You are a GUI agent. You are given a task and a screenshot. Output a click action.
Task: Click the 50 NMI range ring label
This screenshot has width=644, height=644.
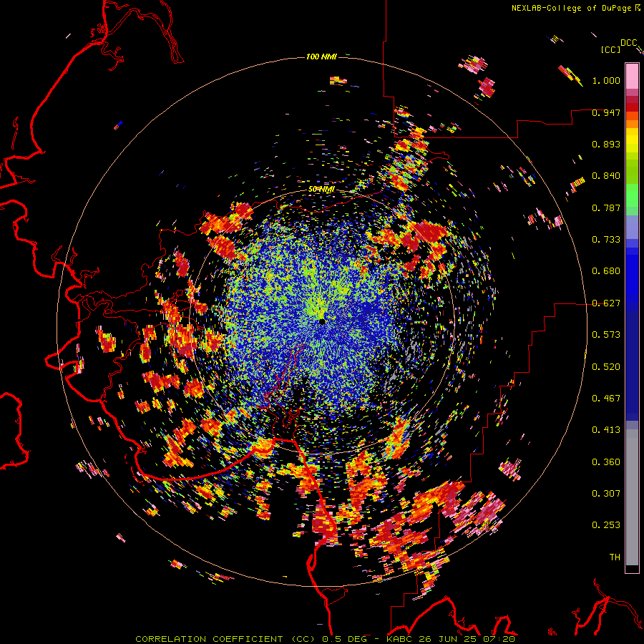pyautogui.click(x=321, y=190)
